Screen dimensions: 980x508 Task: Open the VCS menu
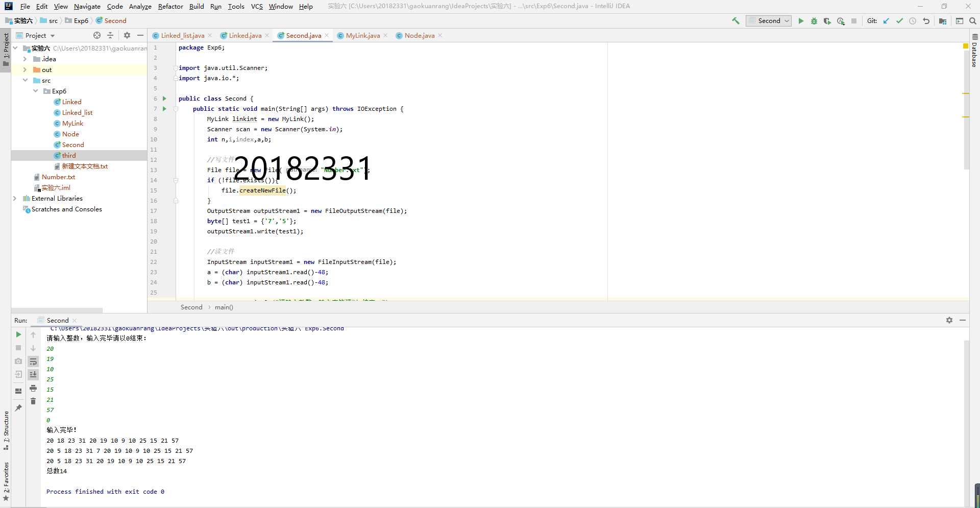pos(257,6)
